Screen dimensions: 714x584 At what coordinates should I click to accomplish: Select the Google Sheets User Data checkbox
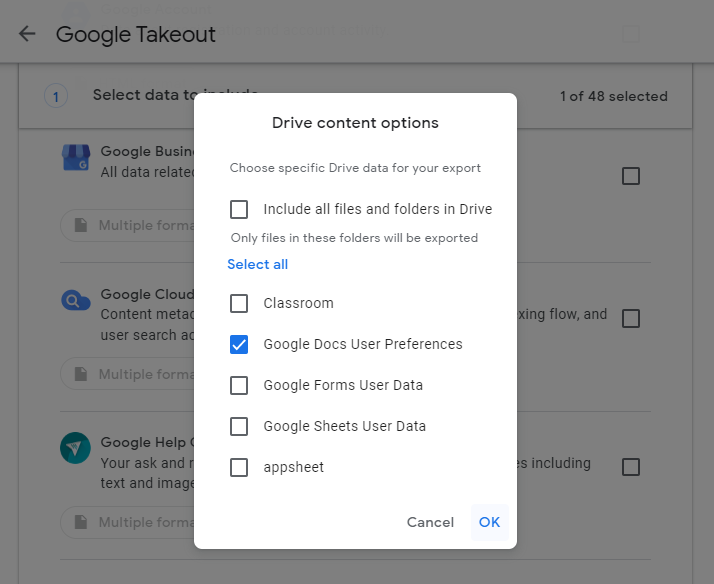pyautogui.click(x=239, y=426)
